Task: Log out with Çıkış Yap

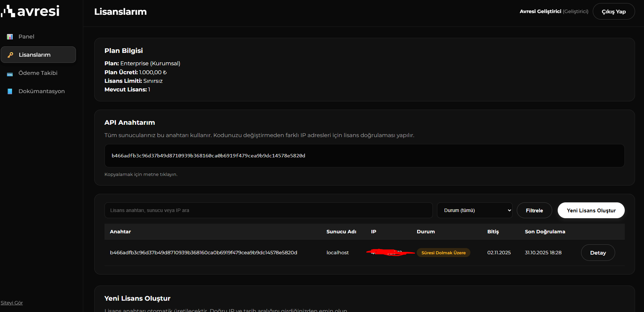Action: (613, 12)
